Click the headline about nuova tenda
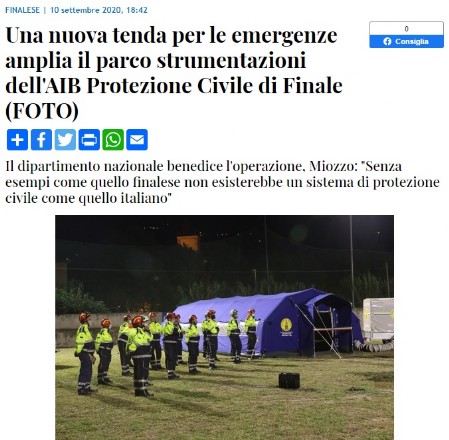Viewport: 449px width, 440px height. pyautogui.click(x=174, y=73)
